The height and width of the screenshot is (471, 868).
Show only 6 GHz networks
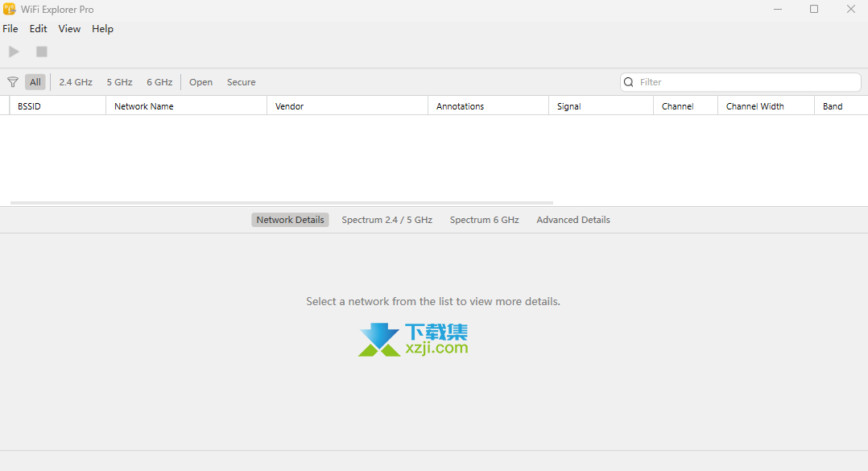(159, 82)
